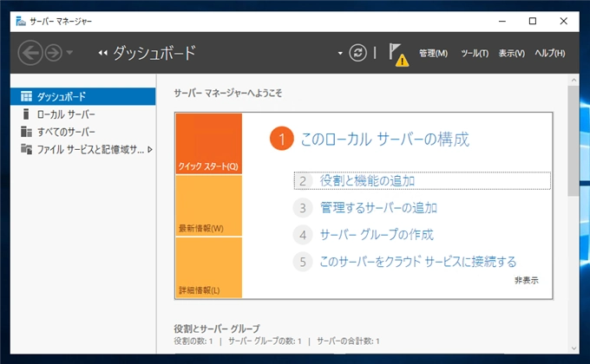Click the step 5 number badge
The width and height of the screenshot is (590, 364).
pyautogui.click(x=303, y=262)
